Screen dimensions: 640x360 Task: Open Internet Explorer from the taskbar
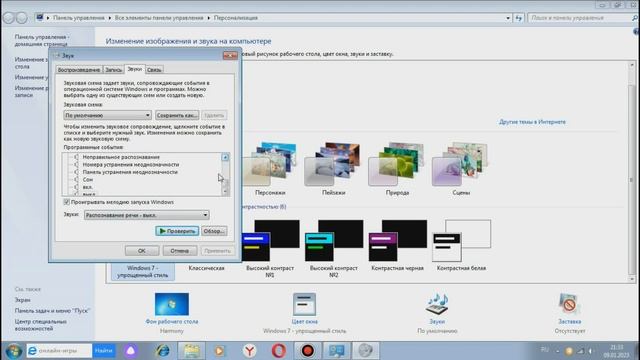[x=162, y=351]
